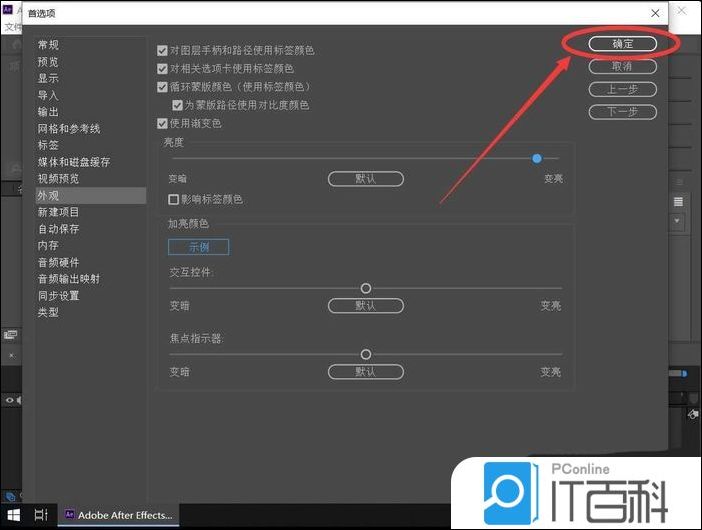The height and width of the screenshot is (530, 702).
Task: Disable the 使用渐变色 checkbox
Action: coord(162,123)
